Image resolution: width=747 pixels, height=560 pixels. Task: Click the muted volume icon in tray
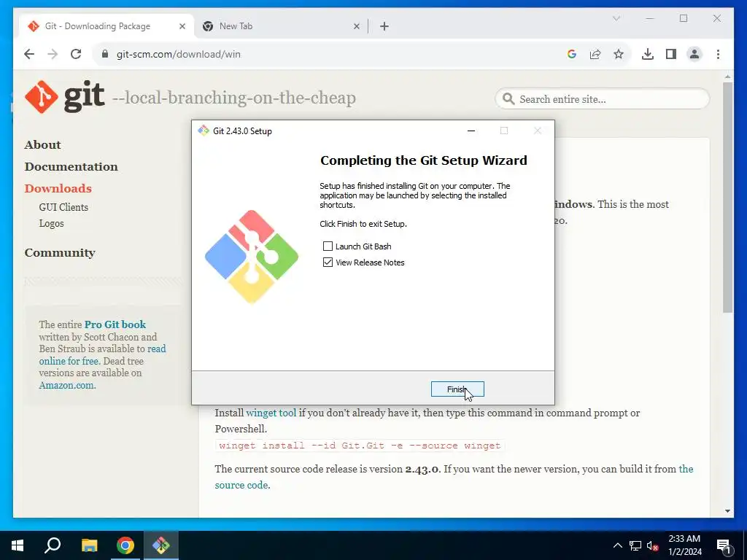pyautogui.click(x=653, y=545)
